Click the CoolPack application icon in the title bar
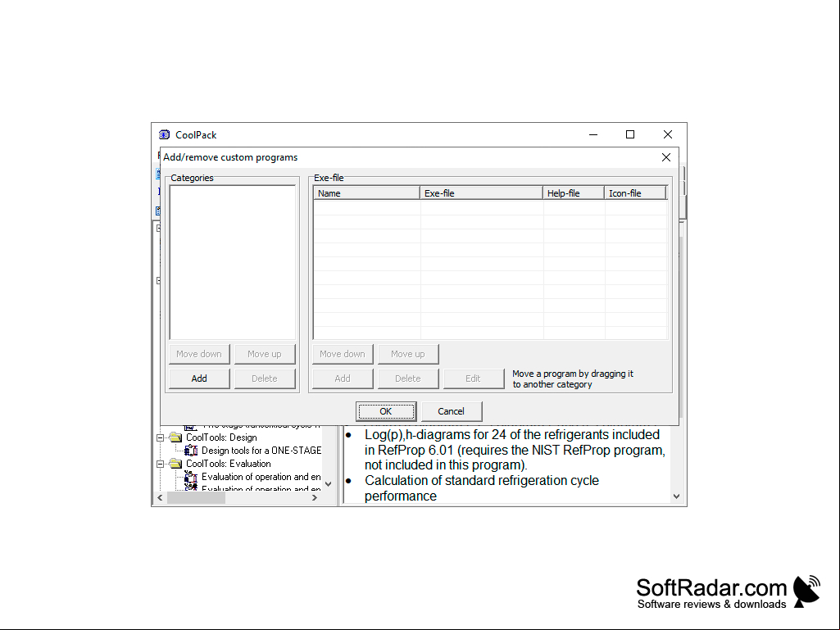Image resolution: width=840 pixels, height=630 pixels. 164,134
